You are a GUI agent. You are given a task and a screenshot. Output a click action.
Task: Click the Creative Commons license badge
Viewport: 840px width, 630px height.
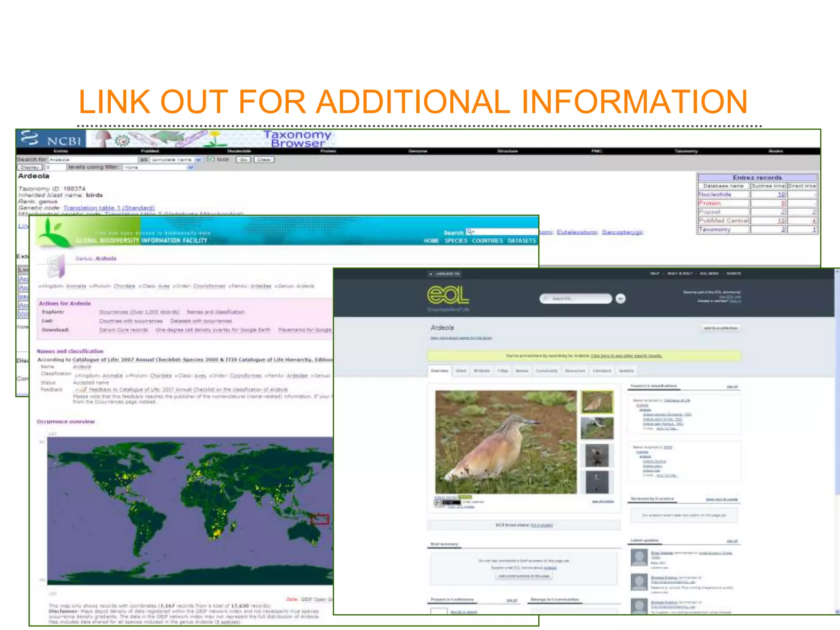point(447,502)
